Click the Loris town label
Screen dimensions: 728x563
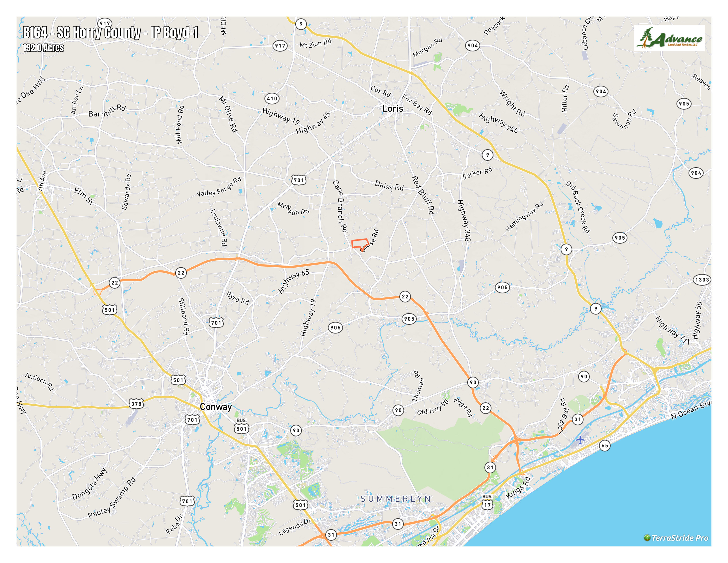pyautogui.click(x=393, y=108)
